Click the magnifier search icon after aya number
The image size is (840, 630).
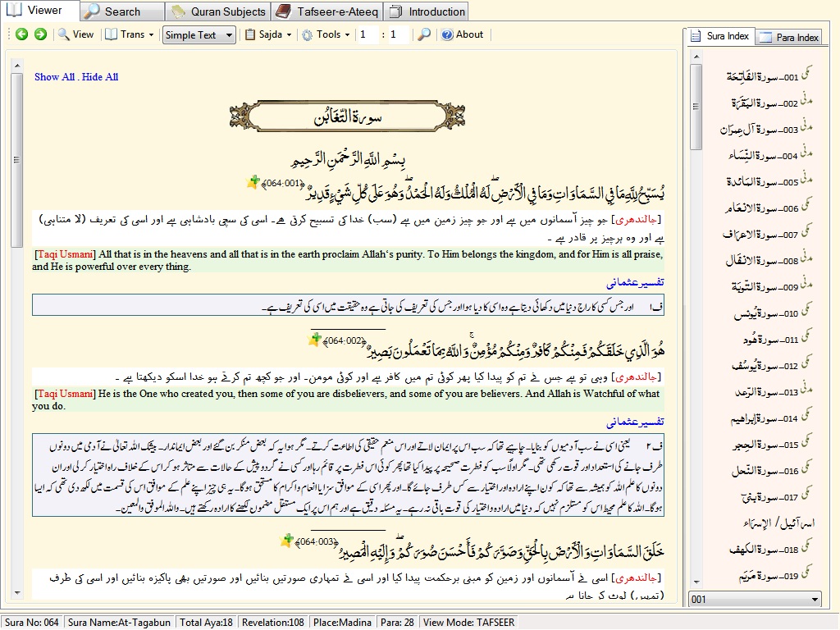point(424,34)
